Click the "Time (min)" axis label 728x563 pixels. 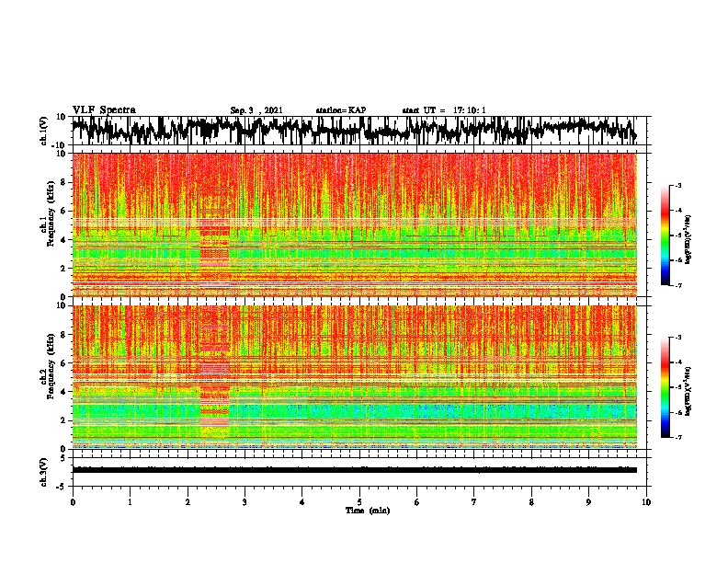pos(368,511)
